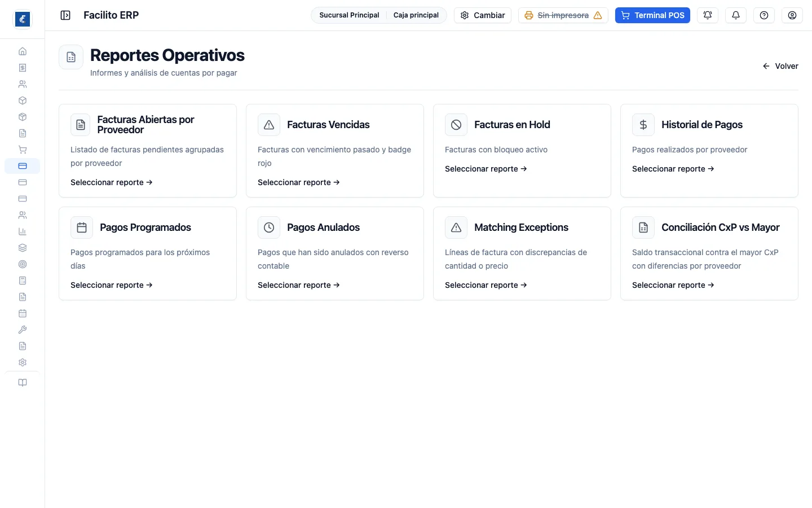Open the user profile icon
This screenshot has width=812, height=508.
[x=792, y=15]
